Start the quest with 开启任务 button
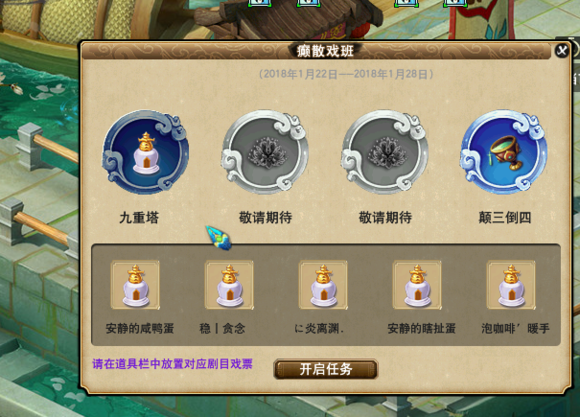The image size is (580, 417). [326, 369]
